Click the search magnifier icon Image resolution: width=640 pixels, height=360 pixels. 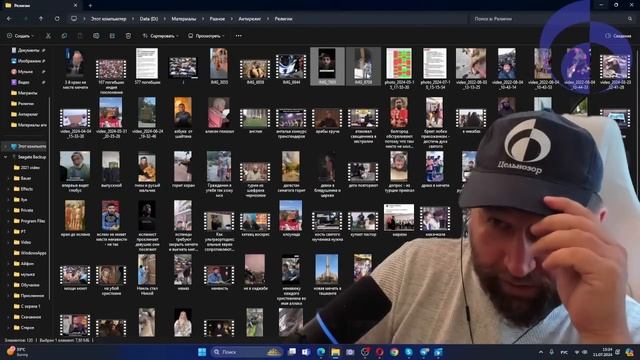point(630,19)
